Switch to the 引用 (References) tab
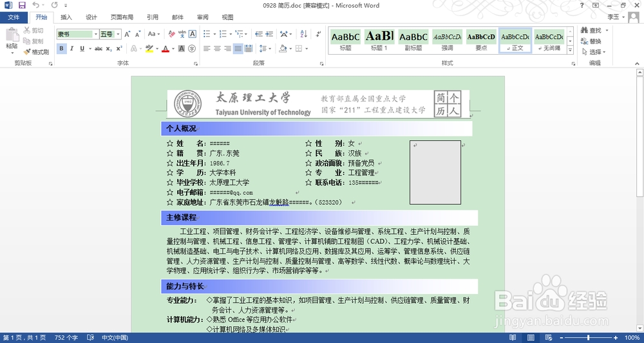Viewport: 644px width, 343px height. tap(153, 17)
